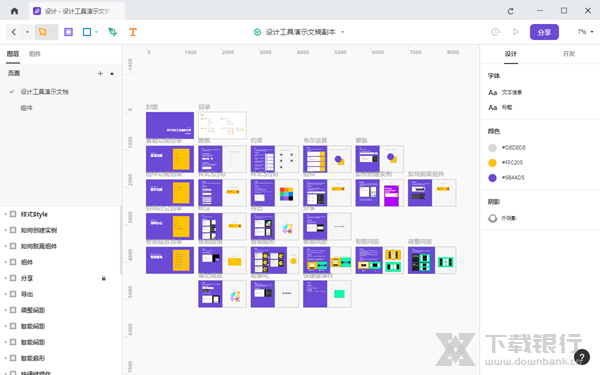Start presentation with the play icon
The height and width of the screenshot is (375, 600).
516,32
